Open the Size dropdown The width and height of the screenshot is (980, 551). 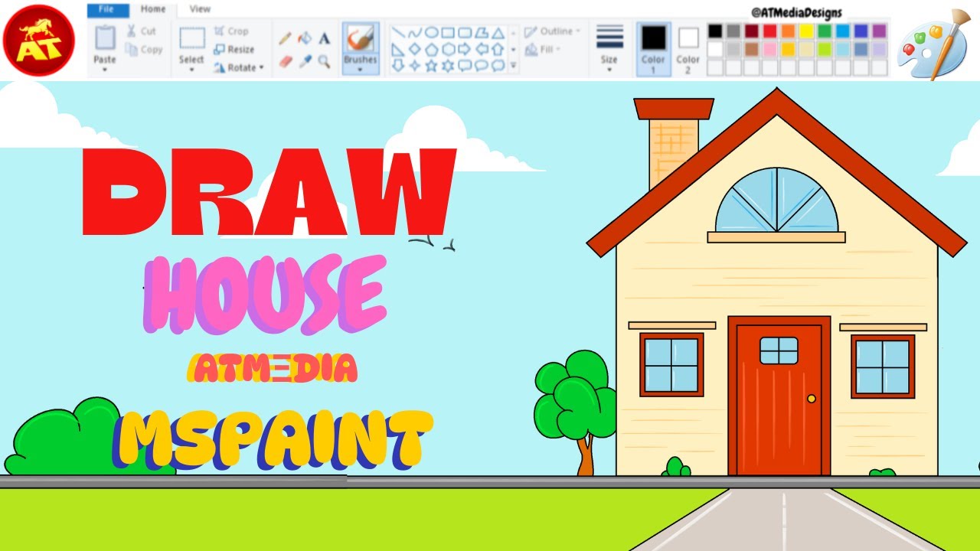[x=609, y=48]
